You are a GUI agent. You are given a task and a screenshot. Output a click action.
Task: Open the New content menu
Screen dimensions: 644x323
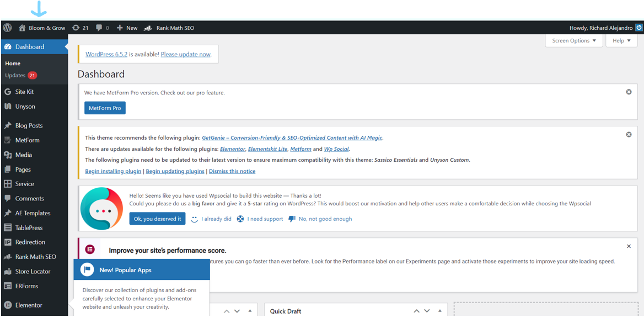(127, 28)
